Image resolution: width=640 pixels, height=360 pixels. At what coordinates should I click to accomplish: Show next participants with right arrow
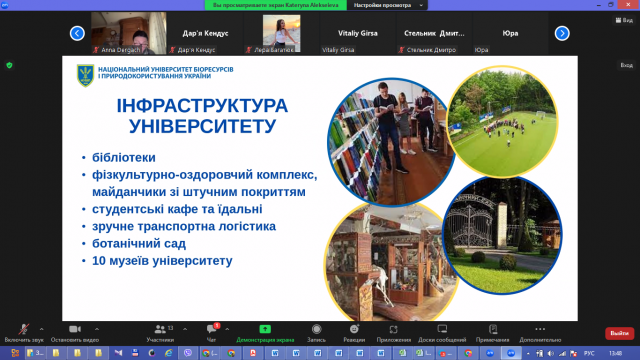pyautogui.click(x=562, y=33)
